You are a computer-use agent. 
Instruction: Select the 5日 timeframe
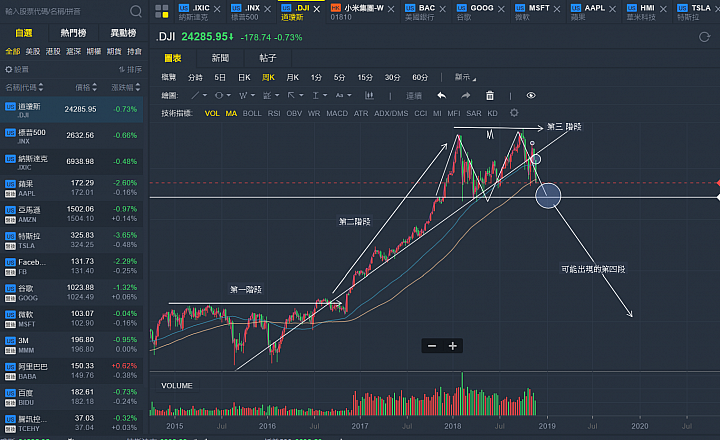[220, 78]
